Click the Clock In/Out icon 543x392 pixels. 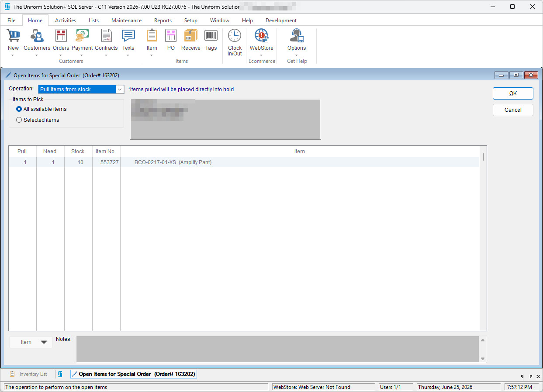point(235,36)
